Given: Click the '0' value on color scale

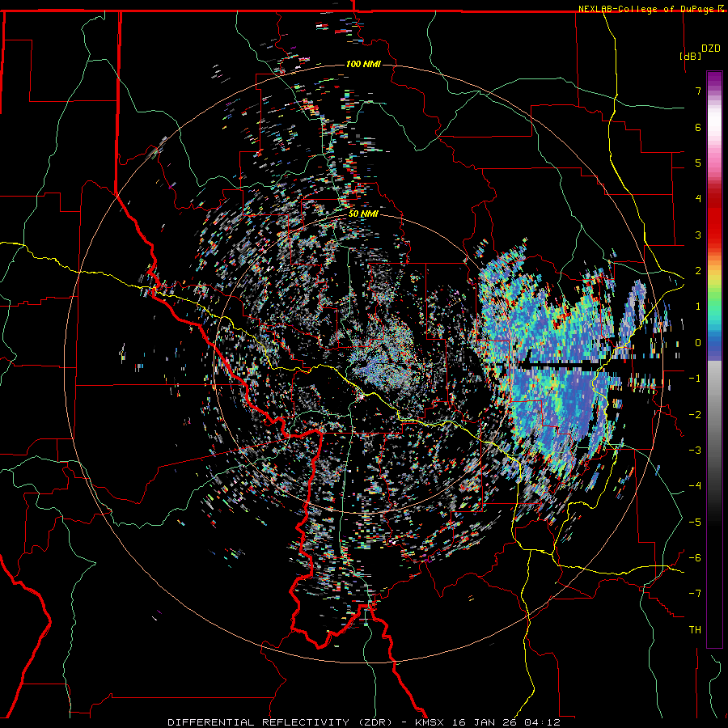Looking at the screenshot, I should 698,343.
